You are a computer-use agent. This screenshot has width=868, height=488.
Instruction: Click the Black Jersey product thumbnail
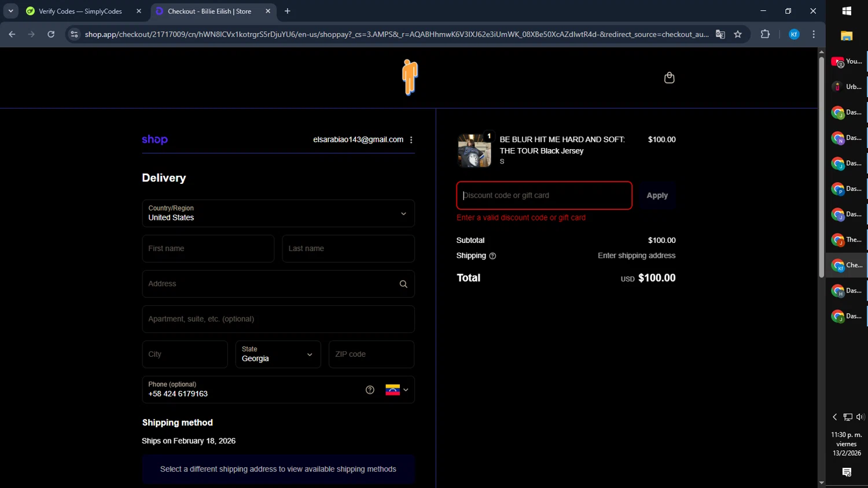[475, 150]
